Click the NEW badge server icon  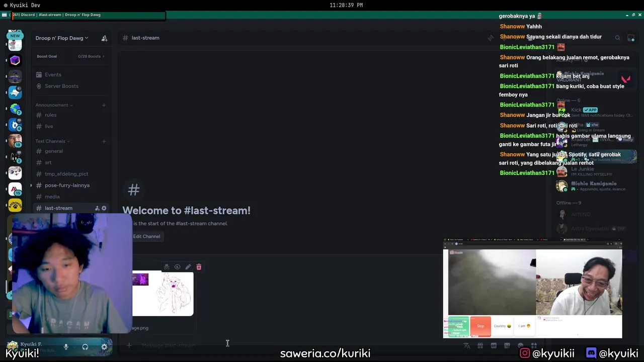click(x=15, y=42)
